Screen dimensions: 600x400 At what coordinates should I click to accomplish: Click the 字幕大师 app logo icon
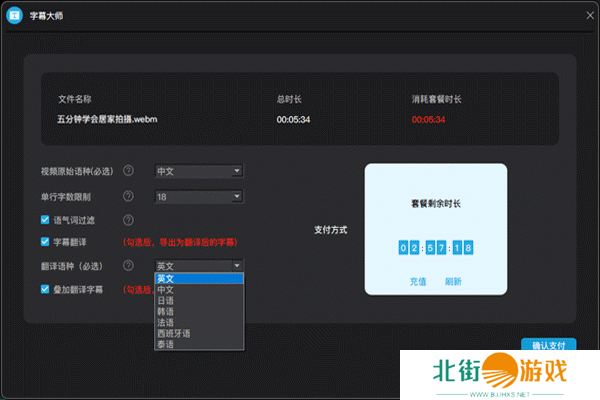click(15, 16)
